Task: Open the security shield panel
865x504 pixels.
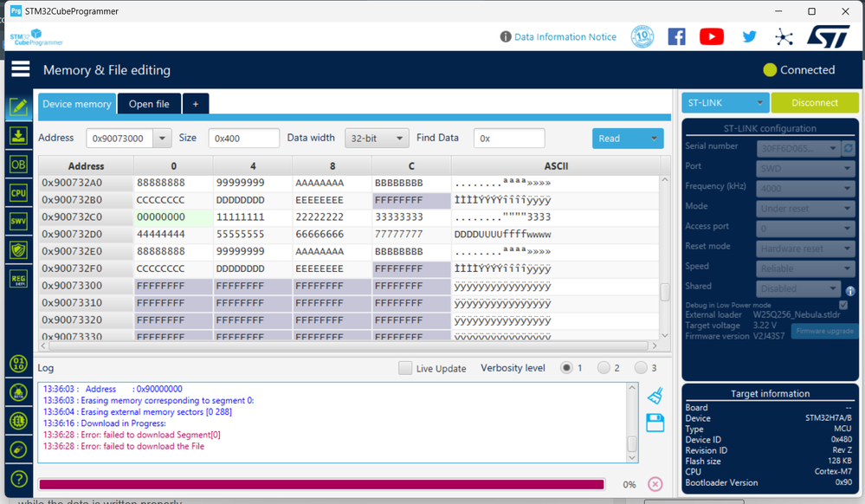Action: (x=18, y=249)
